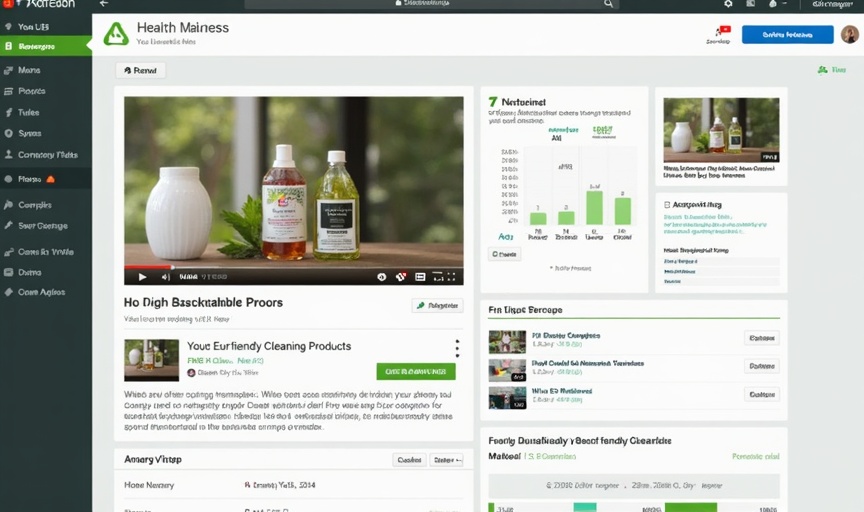Screen dimensions: 864x512
Task: Open the Cons in Vrvile sidebar item
Action: pos(46,252)
